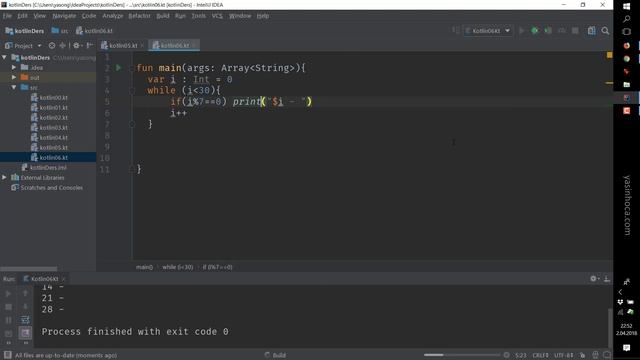The height and width of the screenshot is (360, 640).
Task: Open the Build menu
Action: (163, 16)
